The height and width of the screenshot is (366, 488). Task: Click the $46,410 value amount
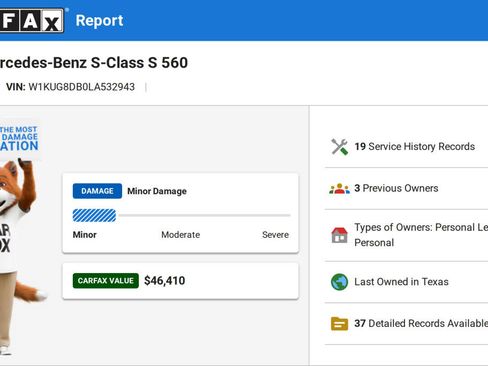(165, 281)
